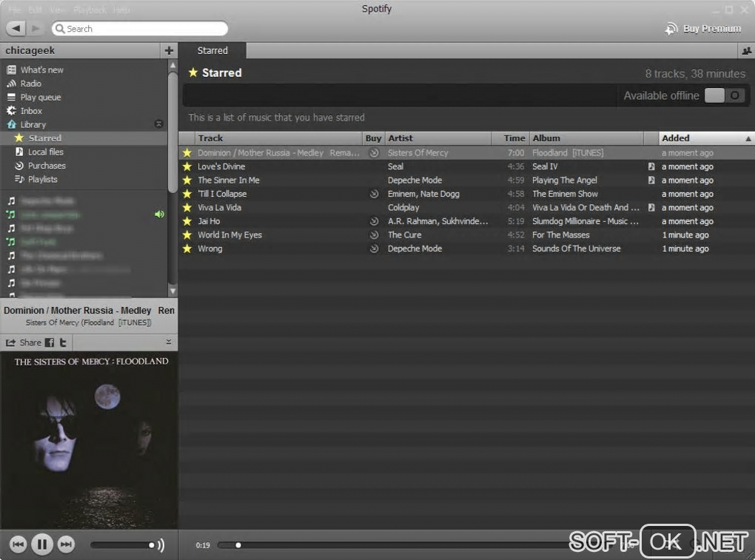Image resolution: width=755 pixels, height=560 pixels.
Task: Click the buy icon for Dominion / Mother Russia
Action: (374, 153)
